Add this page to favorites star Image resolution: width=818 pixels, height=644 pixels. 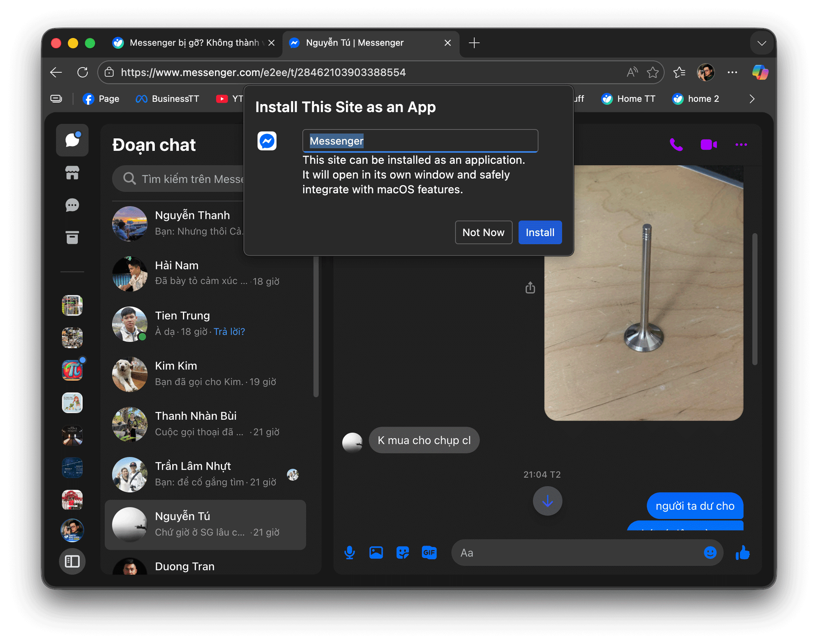[653, 73]
